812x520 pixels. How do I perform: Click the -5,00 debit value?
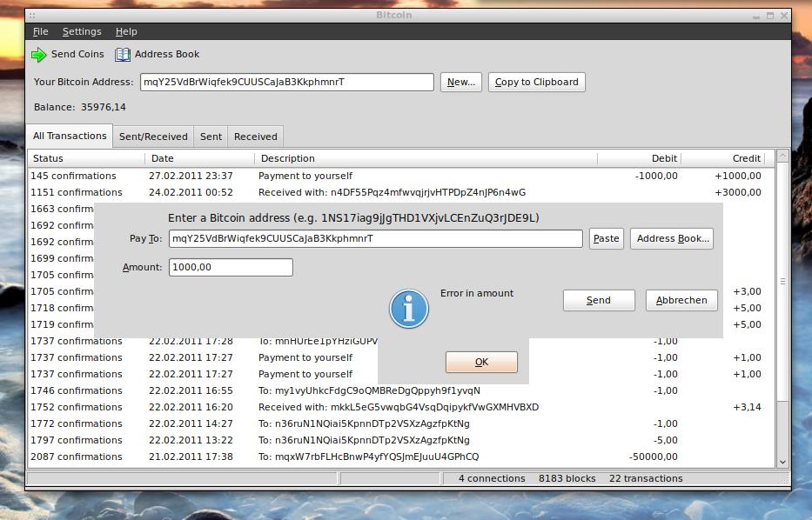tap(666, 440)
